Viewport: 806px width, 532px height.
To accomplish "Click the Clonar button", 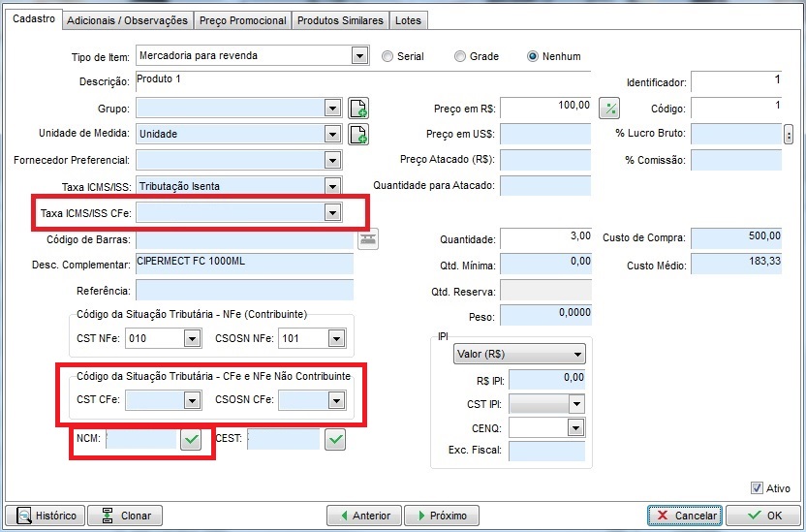I will coord(125,516).
